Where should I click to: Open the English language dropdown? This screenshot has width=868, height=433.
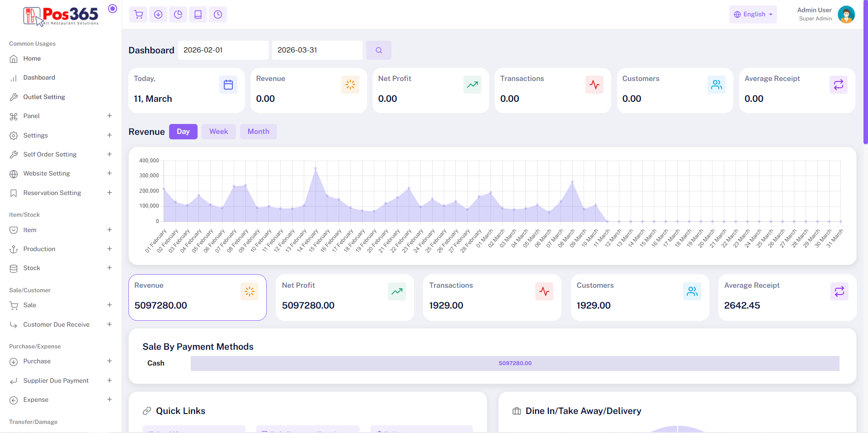click(753, 14)
